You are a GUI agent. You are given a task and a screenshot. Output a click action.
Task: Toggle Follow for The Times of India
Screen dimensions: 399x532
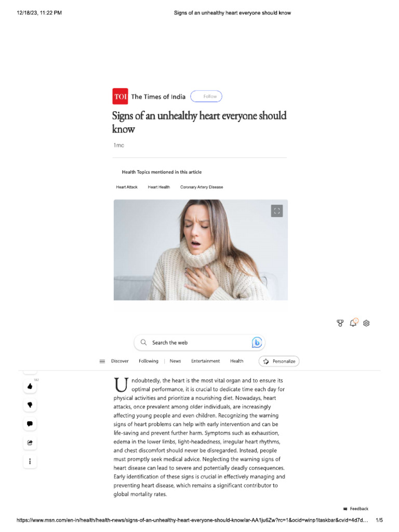[206, 96]
